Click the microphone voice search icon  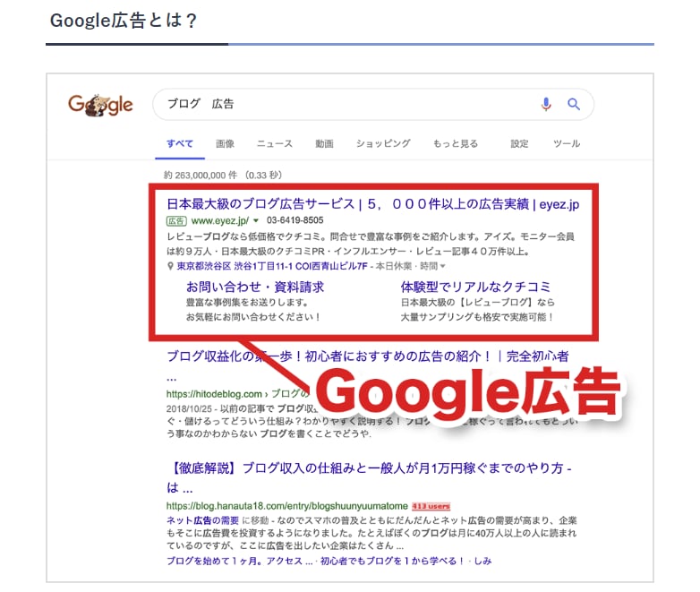546,104
